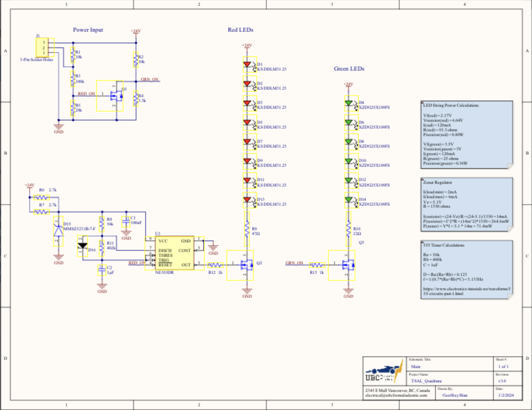
Task: Select the black D16 diode symbol
Action: [x=83, y=246]
